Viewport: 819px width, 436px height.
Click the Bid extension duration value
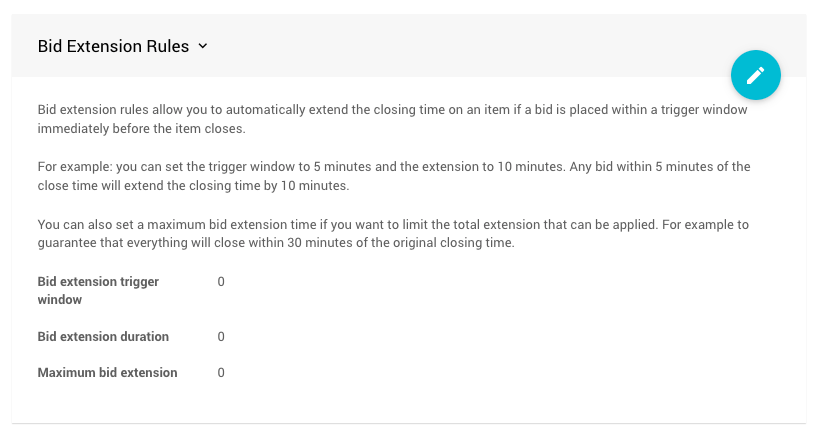[221, 337]
